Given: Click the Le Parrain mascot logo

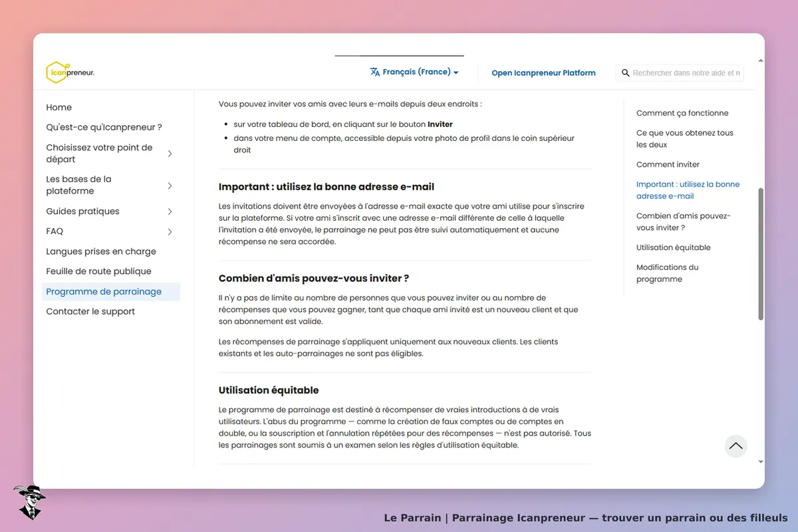Looking at the screenshot, I should pos(29,502).
